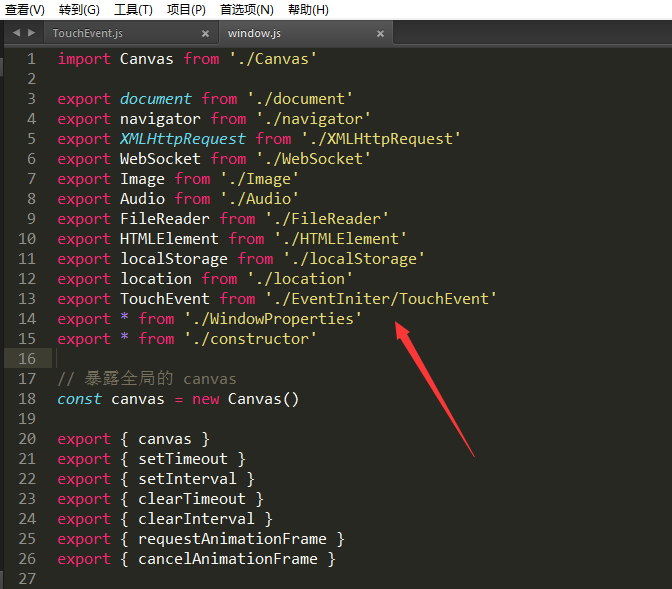The height and width of the screenshot is (589, 672).
Task: Click the const keyword on line 18
Action: click(79, 399)
